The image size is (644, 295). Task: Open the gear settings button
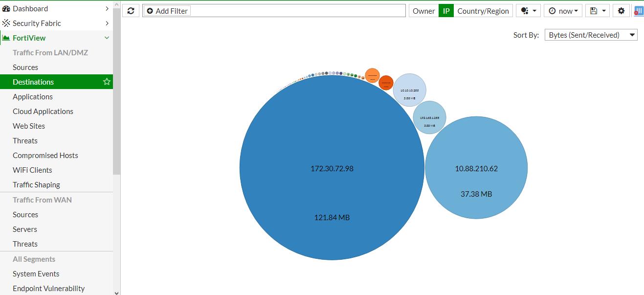pos(621,11)
